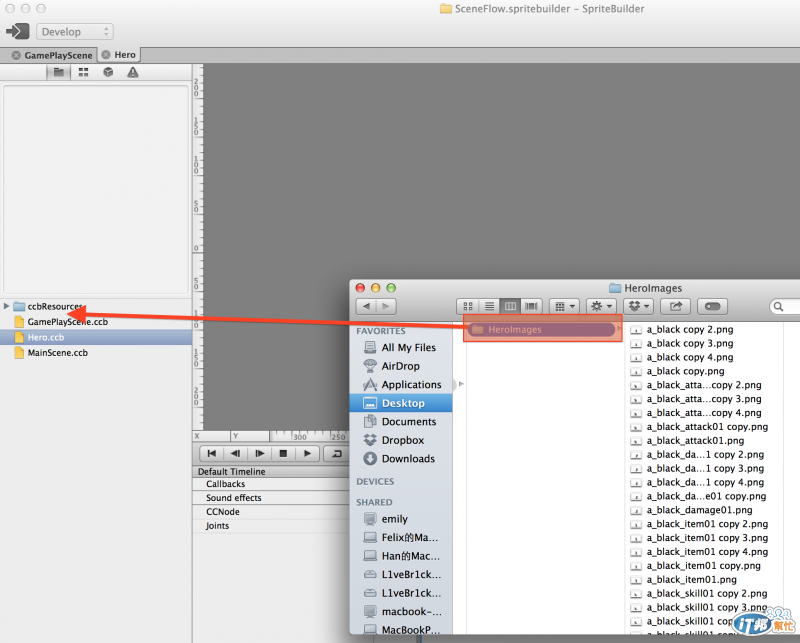Screen dimensions: 800x643
Task: Play the timeline animation
Action: (307, 453)
